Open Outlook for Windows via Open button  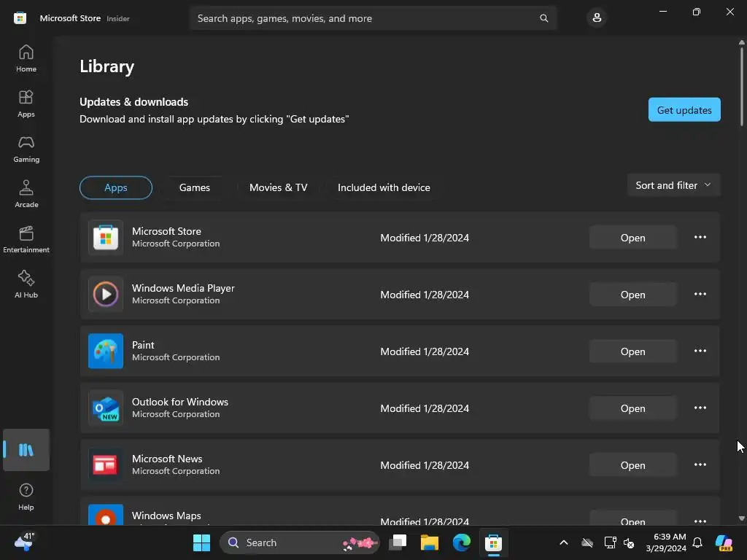click(x=632, y=408)
